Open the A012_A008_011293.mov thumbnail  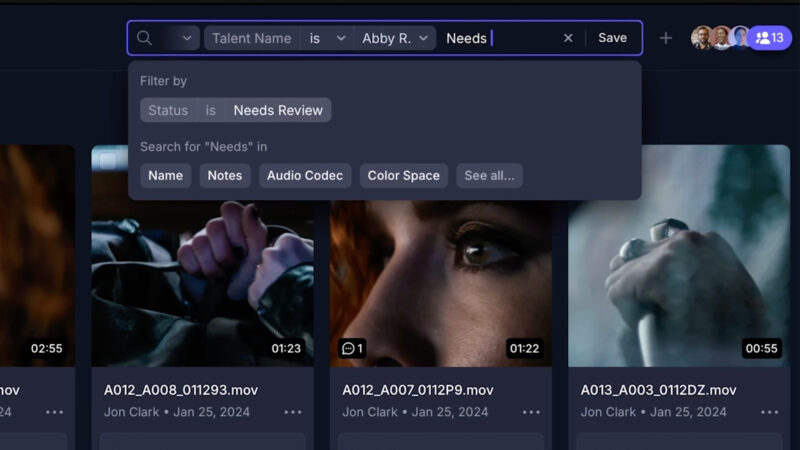[x=203, y=283]
